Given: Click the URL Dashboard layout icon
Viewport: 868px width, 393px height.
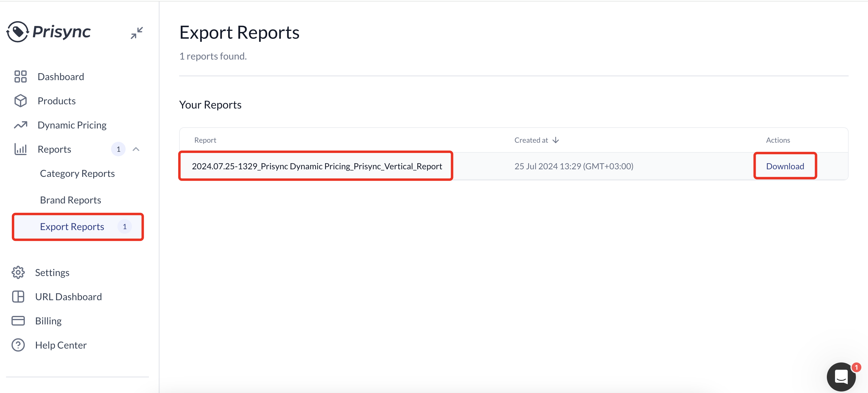Looking at the screenshot, I should (x=18, y=297).
